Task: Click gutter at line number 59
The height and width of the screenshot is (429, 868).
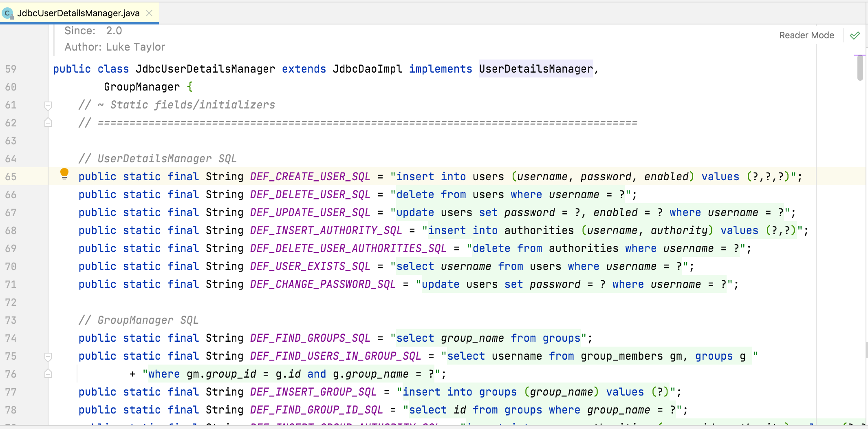Action: coord(11,69)
